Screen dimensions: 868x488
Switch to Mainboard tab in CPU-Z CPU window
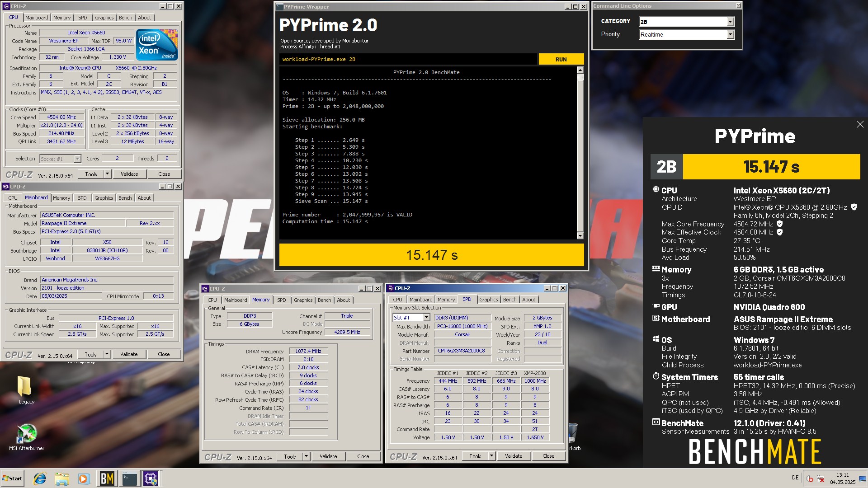tap(37, 18)
